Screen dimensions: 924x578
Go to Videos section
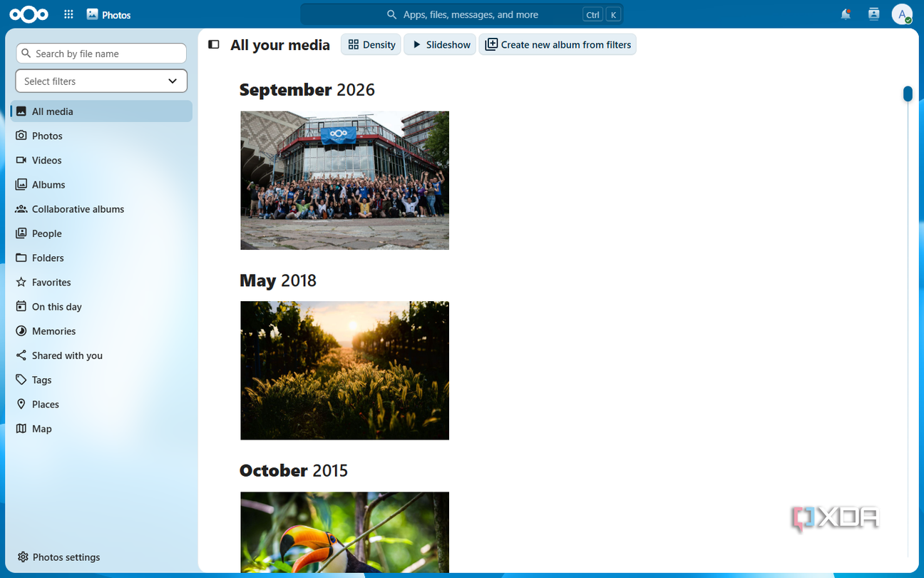tap(101, 160)
